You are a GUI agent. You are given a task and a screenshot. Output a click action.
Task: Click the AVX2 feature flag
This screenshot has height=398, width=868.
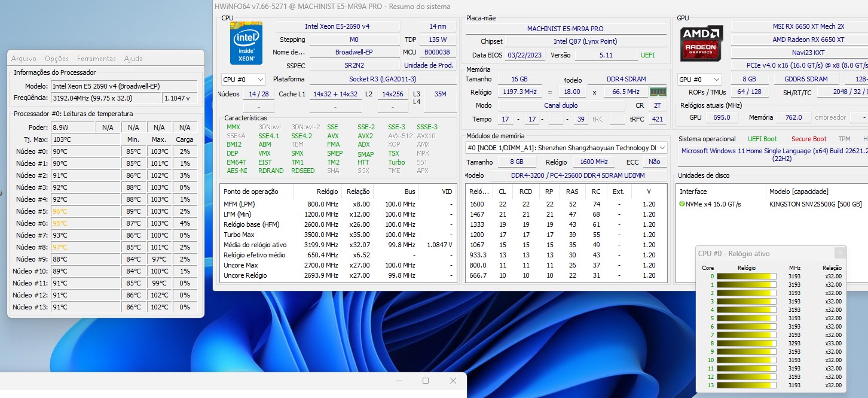pos(365,136)
